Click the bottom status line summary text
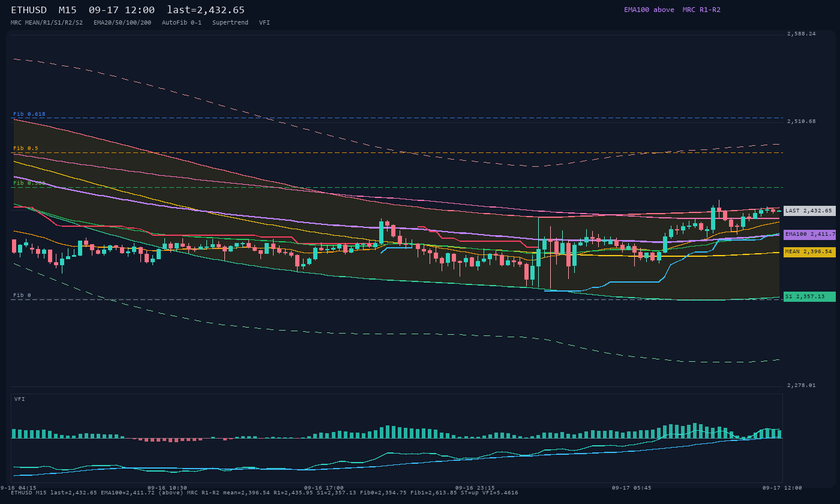The height and width of the screenshot is (504, 840). click(x=265, y=493)
